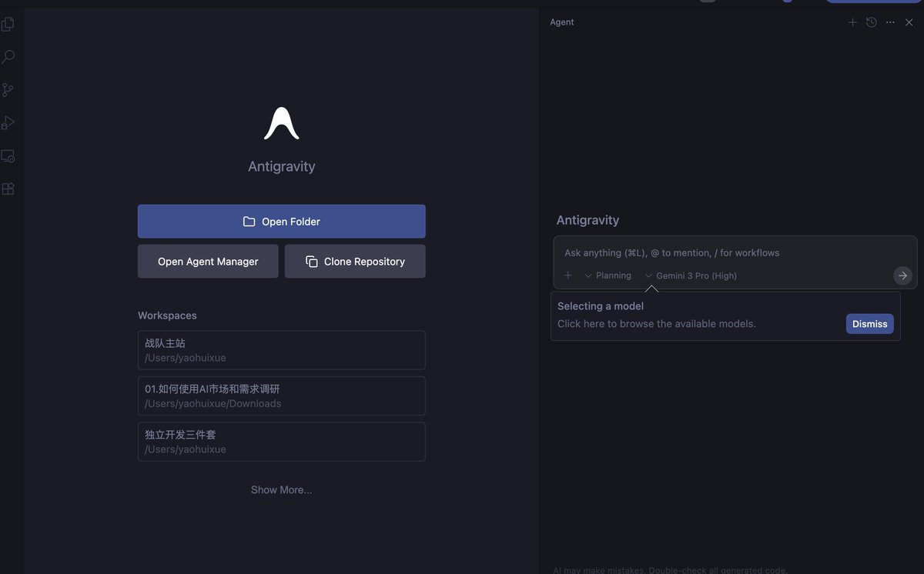Open agent conversation history icon
Image resolution: width=924 pixels, height=574 pixels.
tap(872, 22)
